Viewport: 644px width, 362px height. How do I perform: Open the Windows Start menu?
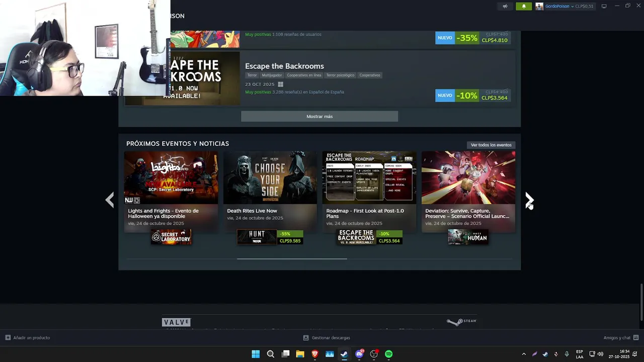click(x=256, y=354)
